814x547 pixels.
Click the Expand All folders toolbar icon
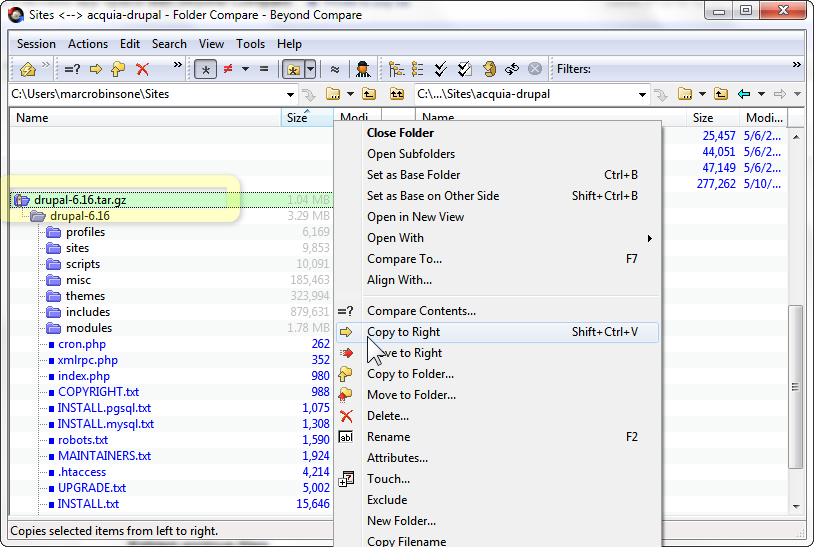point(397,69)
